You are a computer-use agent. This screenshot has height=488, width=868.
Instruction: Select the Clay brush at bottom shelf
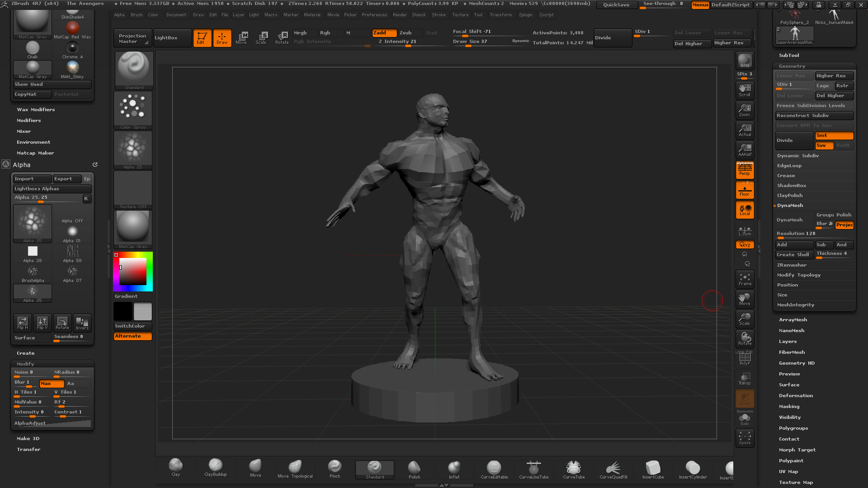pyautogui.click(x=176, y=468)
